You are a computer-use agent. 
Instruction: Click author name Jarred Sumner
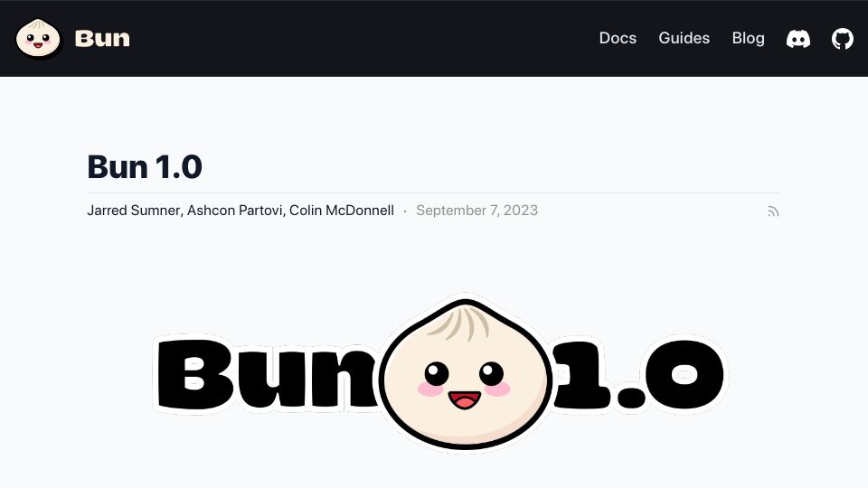tap(134, 211)
